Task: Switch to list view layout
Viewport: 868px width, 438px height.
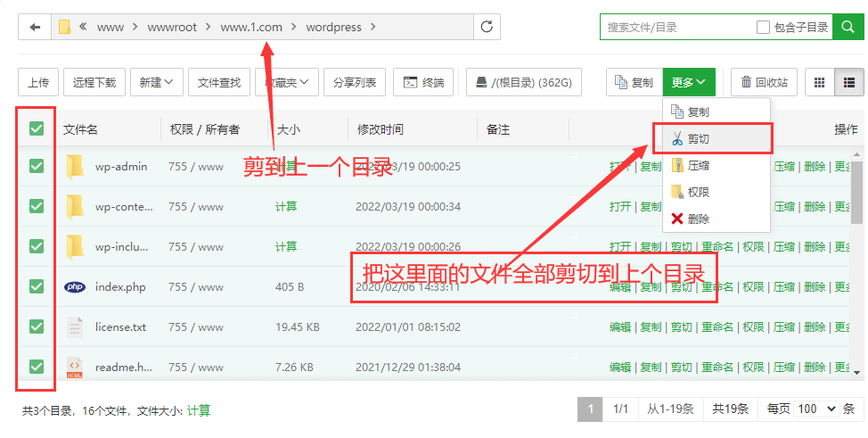Action: [848, 83]
